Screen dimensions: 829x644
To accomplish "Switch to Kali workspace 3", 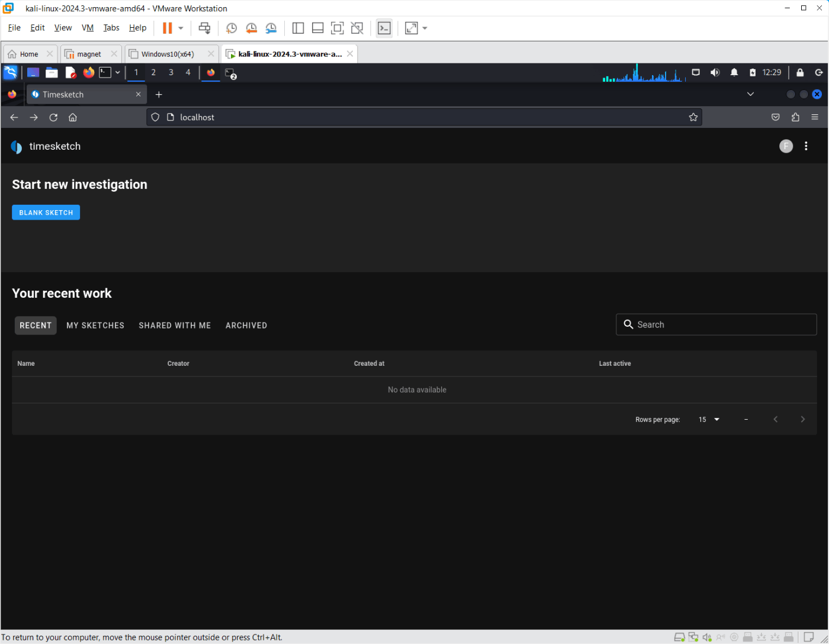I will tap(171, 72).
